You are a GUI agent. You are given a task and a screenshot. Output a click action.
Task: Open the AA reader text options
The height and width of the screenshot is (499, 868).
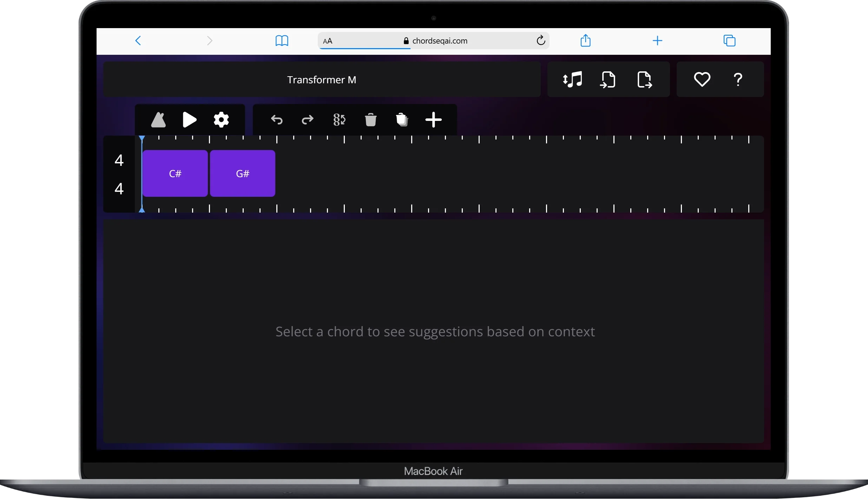pyautogui.click(x=327, y=41)
